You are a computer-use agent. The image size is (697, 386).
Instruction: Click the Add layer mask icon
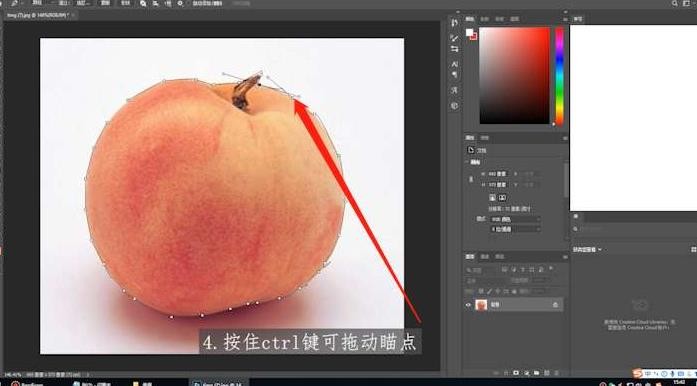(x=517, y=373)
